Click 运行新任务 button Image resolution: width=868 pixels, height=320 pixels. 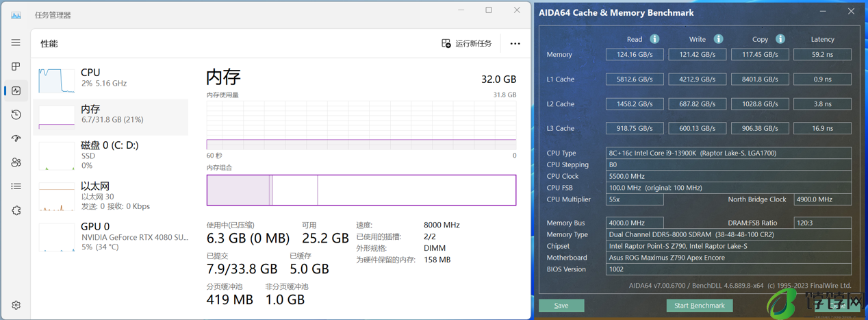click(x=467, y=43)
